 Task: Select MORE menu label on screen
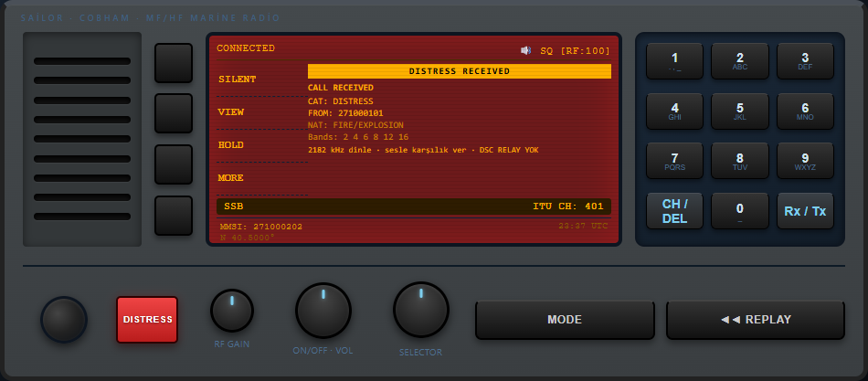231,178
